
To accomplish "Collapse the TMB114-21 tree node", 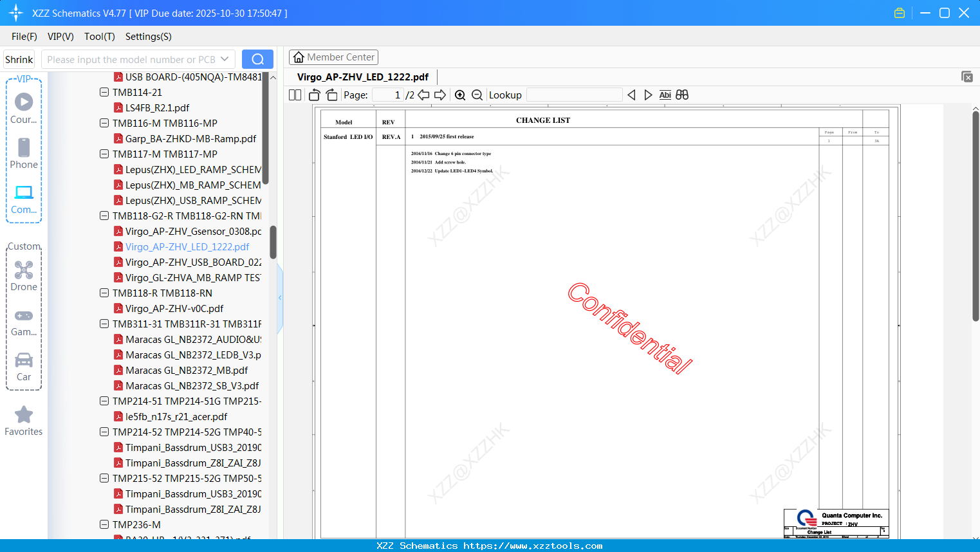I will click(x=104, y=93).
